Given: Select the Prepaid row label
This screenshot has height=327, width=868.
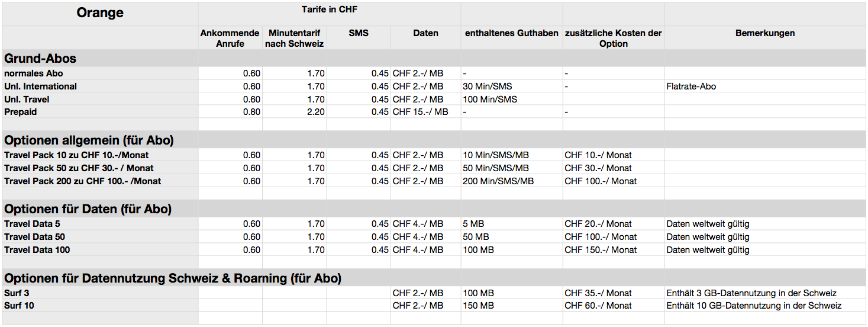Looking at the screenshot, I should pos(21,113).
